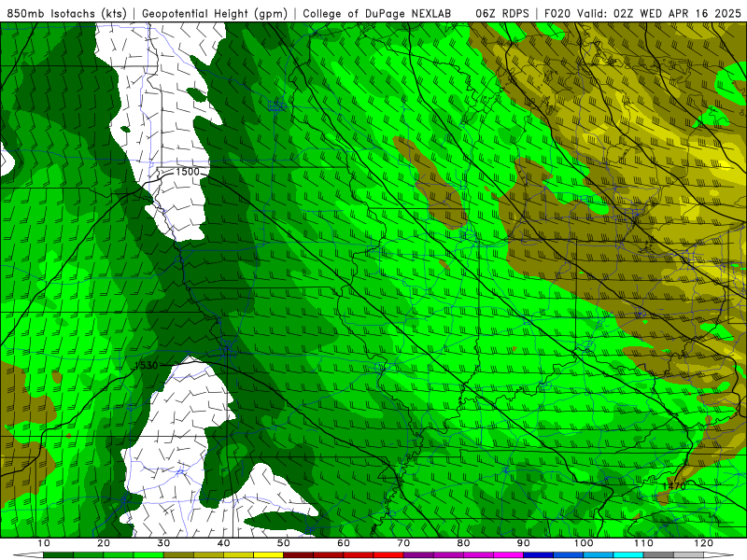Click the darkest green swatch in the legend
747x560 pixels.
58,555
